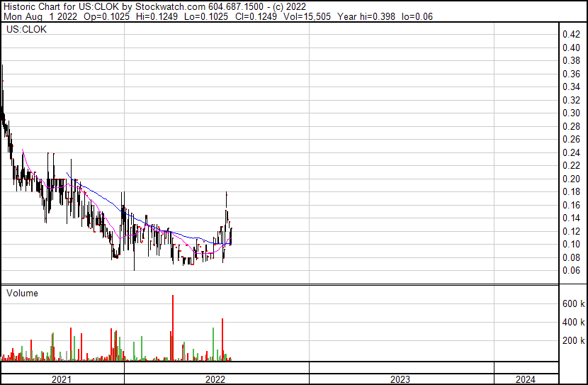Click the 600 k volume axis label

pyautogui.click(x=574, y=303)
